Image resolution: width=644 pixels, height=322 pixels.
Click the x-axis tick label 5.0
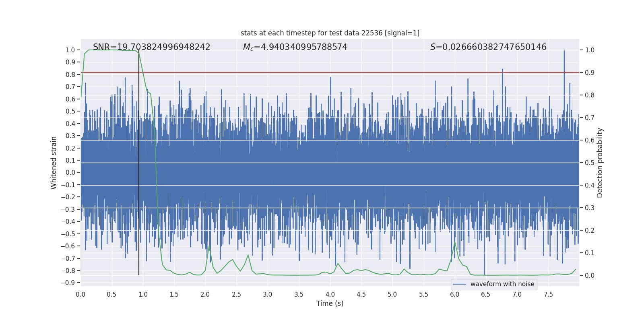(392, 294)
